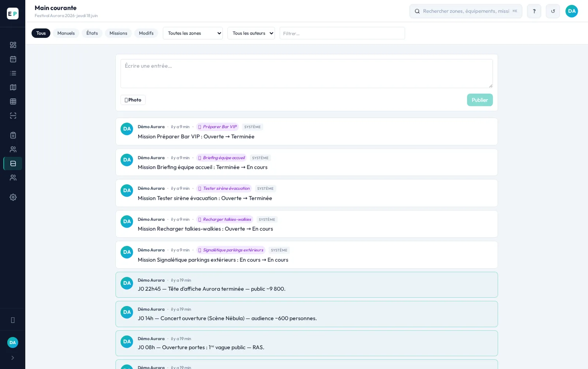Open the team icon below the clipboard
The width and height of the screenshot is (588, 369).
pyautogui.click(x=13, y=149)
